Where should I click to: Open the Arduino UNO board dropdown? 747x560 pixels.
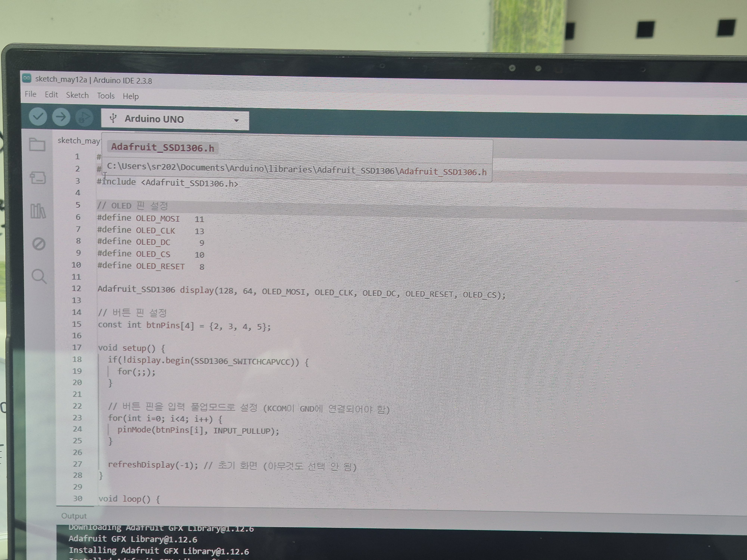pyautogui.click(x=175, y=119)
